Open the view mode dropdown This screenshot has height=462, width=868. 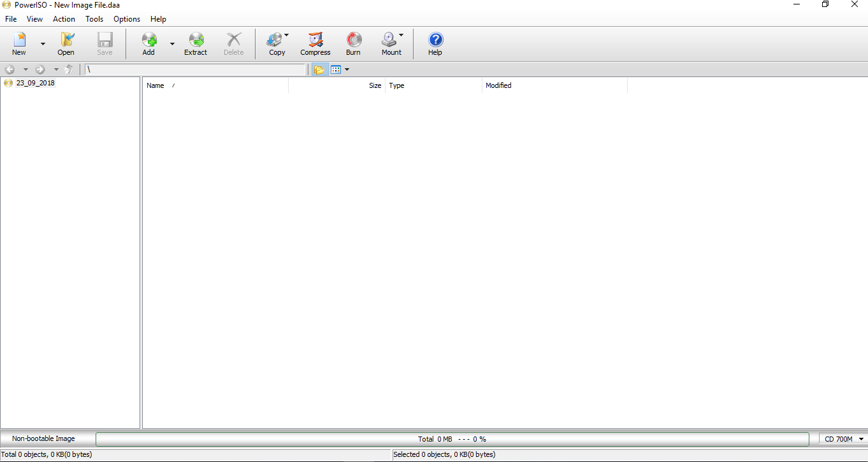coord(347,69)
